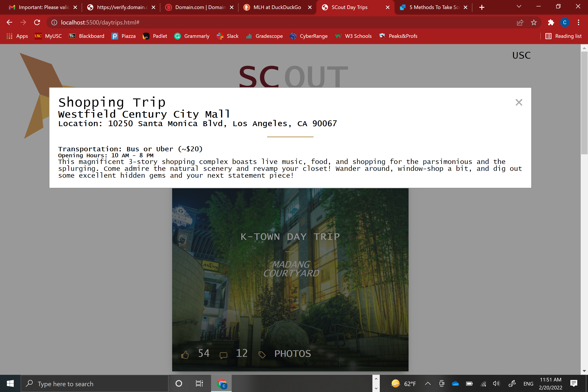The image size is (588, 392).
Task: Show hidden system tray icons
Action: pos(428,383)
